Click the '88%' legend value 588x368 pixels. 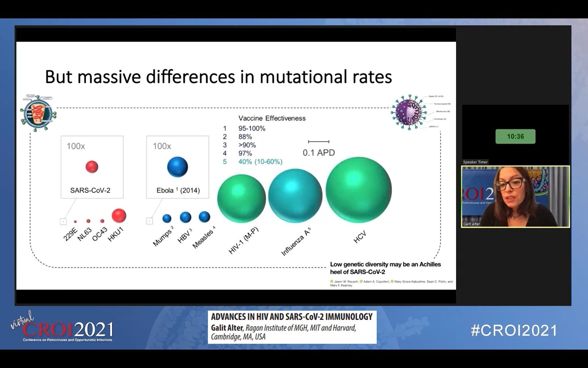[245, 137]
